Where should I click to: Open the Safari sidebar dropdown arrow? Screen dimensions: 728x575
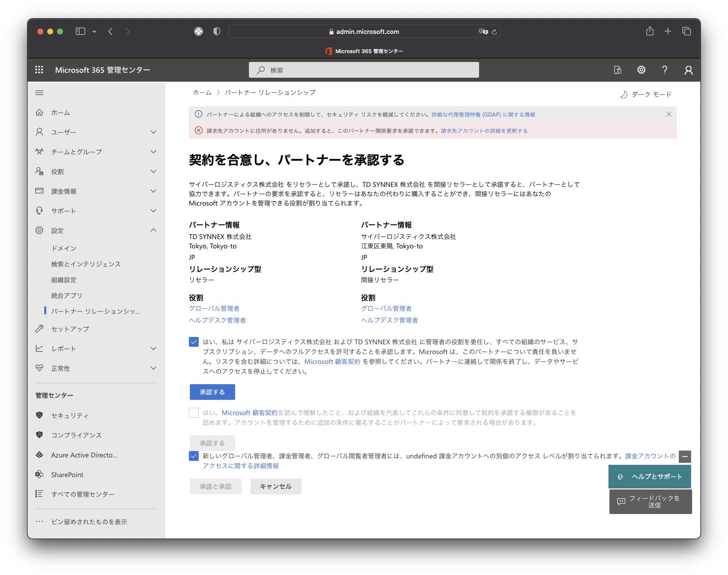(x=94, y=31)
